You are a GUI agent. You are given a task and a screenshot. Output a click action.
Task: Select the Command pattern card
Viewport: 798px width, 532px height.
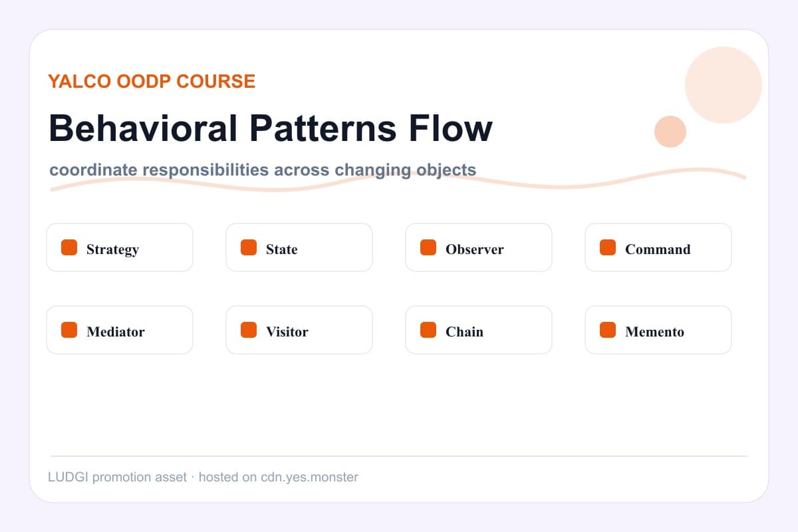[x=658, y=247]
